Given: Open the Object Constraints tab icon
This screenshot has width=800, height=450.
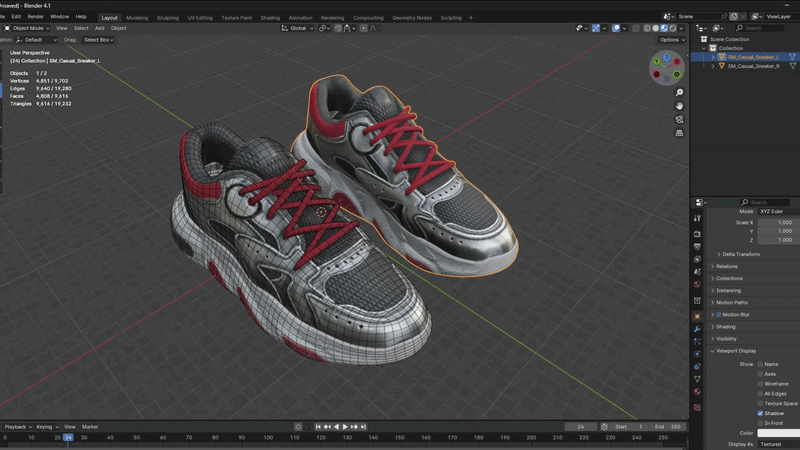Looking at the screenshot, I should click(697, 366).
